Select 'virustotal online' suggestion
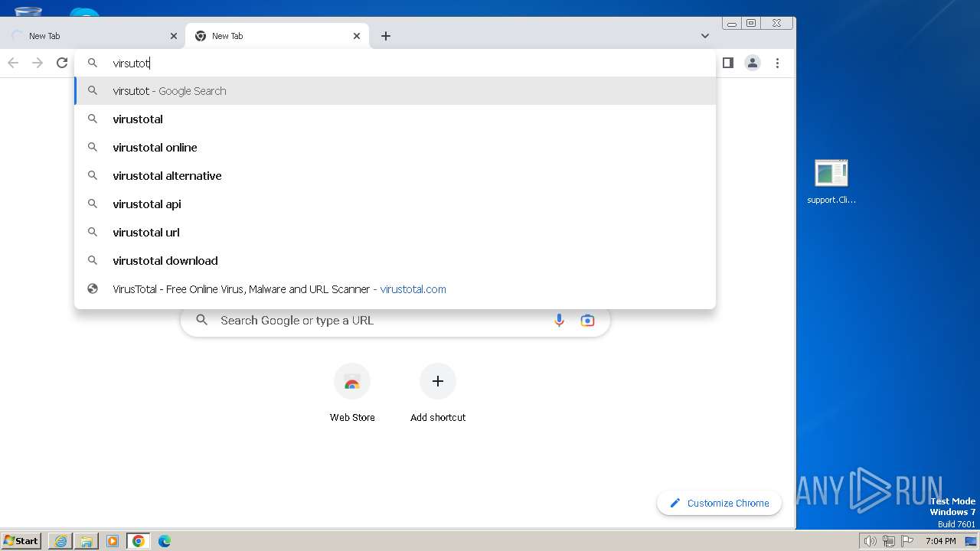Image resolution: width=980 pixels, height=551 pixels. (395, 148)
